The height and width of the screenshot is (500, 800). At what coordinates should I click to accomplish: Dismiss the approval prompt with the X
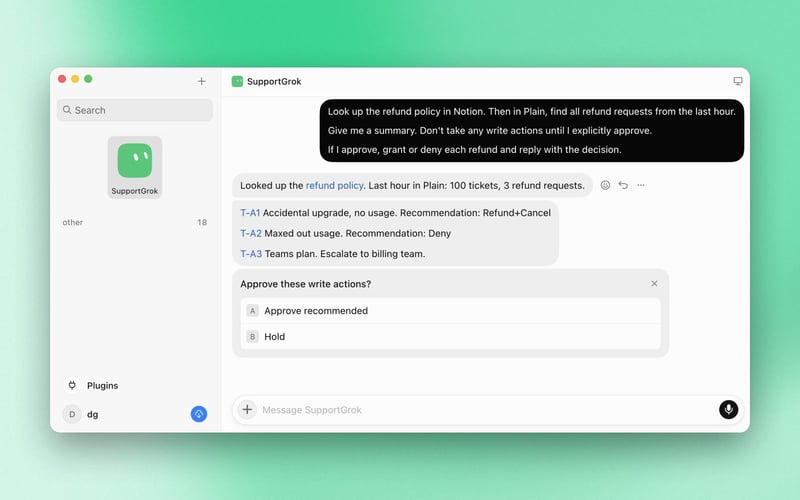654,284
